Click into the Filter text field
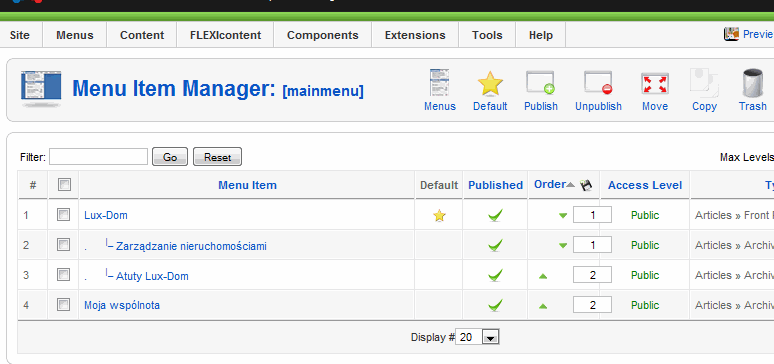 click(98, 157)
